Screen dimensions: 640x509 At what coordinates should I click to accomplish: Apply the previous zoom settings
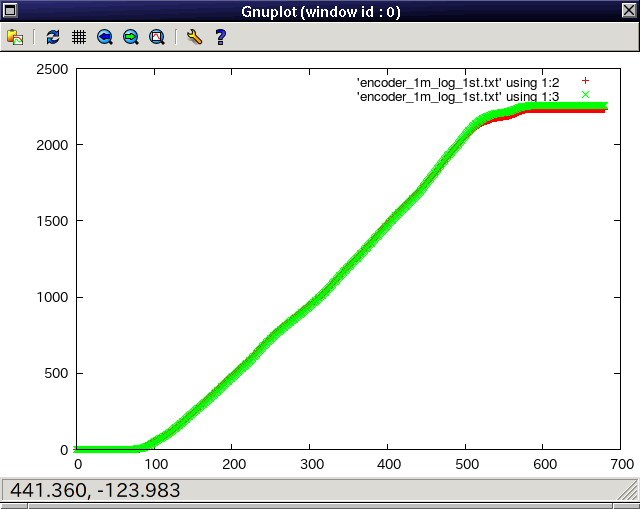(105, 37)
